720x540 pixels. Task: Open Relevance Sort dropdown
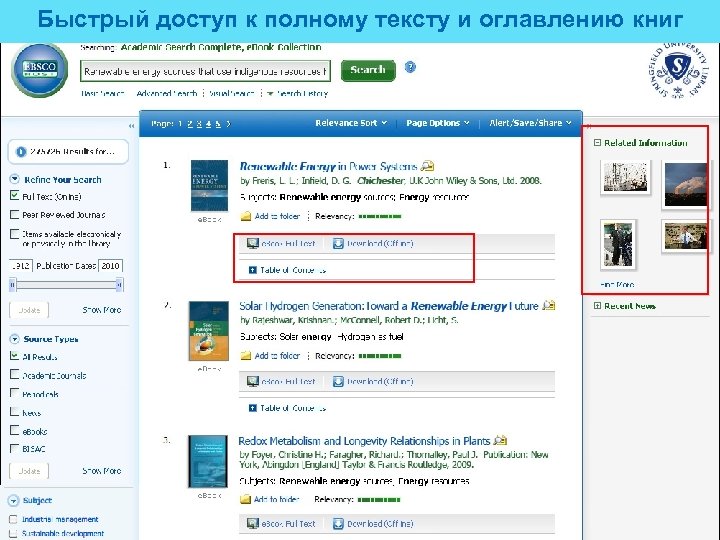point(351,123)
